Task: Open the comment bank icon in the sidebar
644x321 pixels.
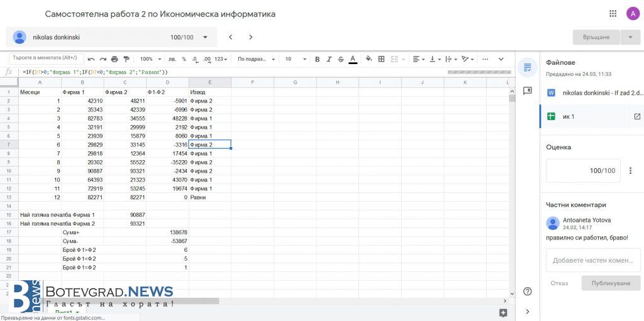Action: coord(527,91)
